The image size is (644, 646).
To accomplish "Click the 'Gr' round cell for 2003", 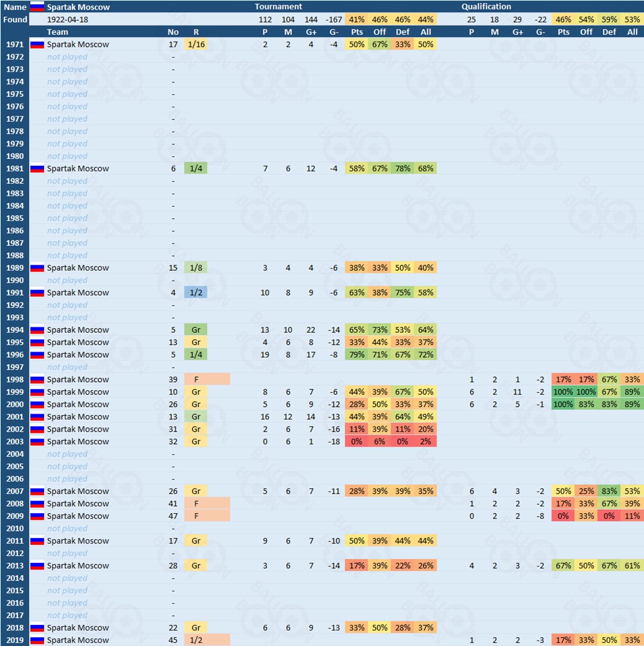I will 196,442.
